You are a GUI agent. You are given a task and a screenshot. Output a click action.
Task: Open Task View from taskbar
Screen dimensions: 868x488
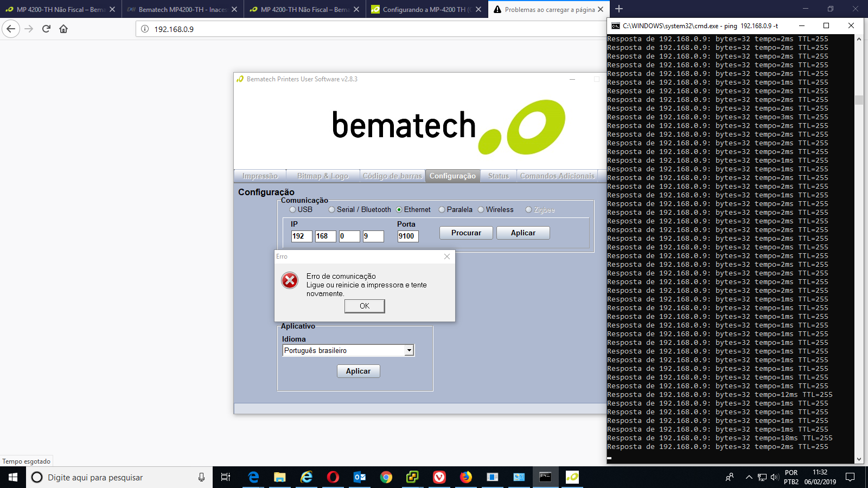coord(226,477)
